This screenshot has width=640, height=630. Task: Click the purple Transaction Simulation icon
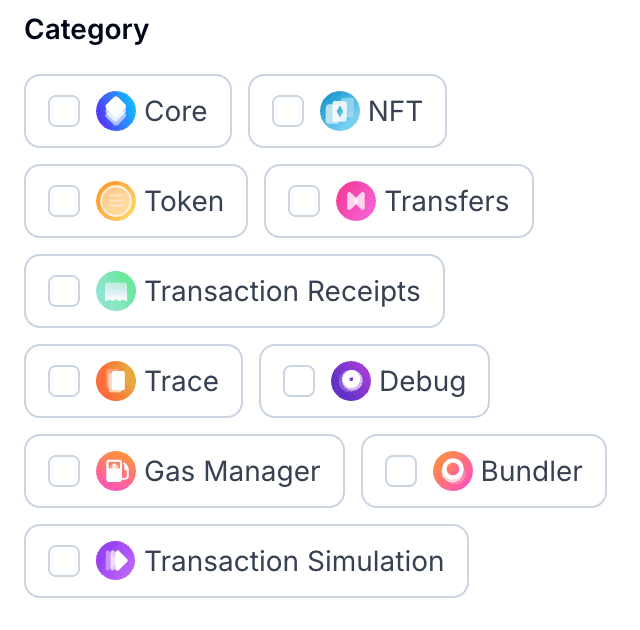[116, 561]
